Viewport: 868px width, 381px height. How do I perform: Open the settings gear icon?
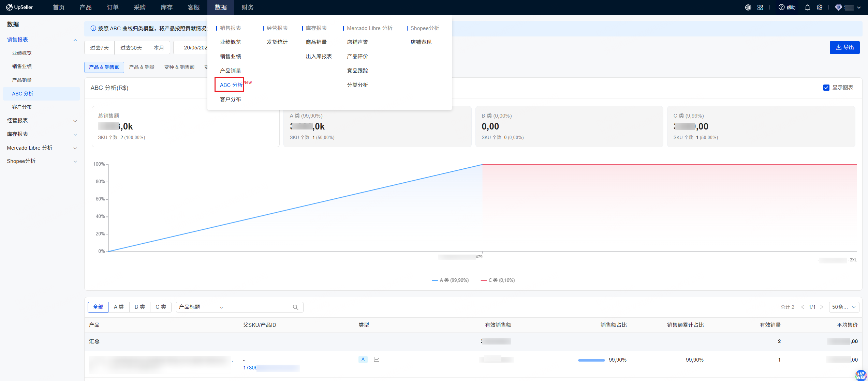[x=820, y=7]
